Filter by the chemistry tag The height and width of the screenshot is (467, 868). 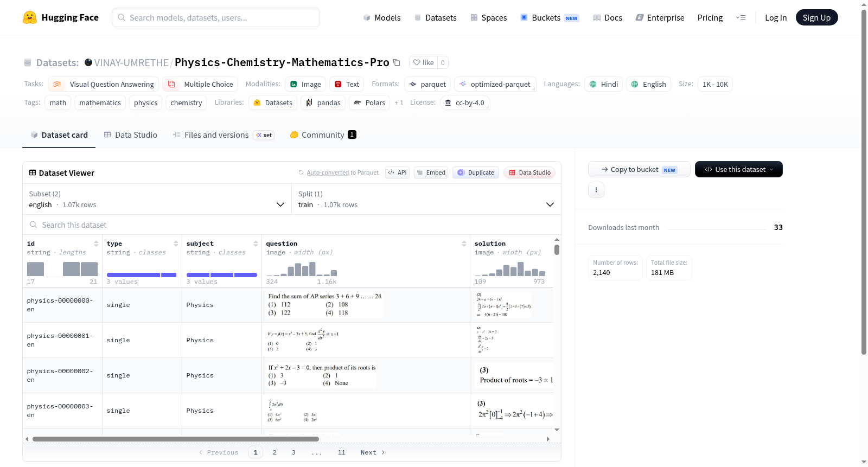[x=186, y=103]
